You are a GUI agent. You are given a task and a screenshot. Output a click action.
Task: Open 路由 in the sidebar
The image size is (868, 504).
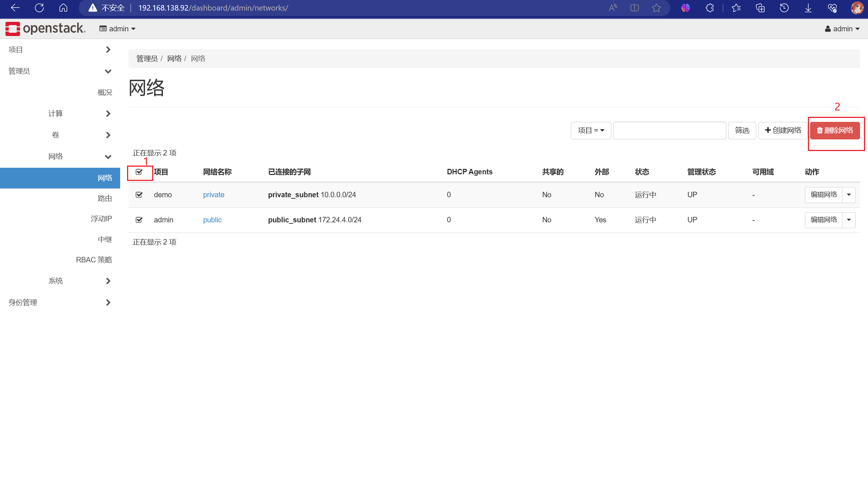click(104, 198)
